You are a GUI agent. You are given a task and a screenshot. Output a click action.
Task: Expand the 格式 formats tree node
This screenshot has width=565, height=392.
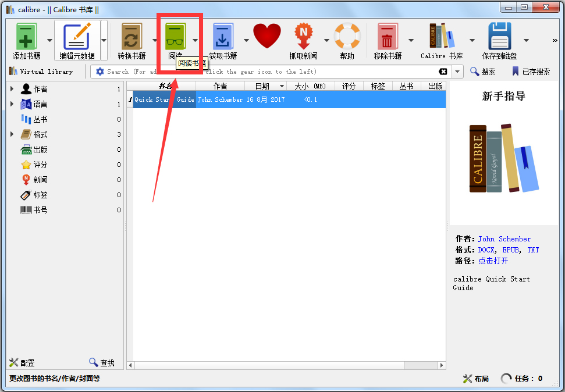click(x=12, y=134)
